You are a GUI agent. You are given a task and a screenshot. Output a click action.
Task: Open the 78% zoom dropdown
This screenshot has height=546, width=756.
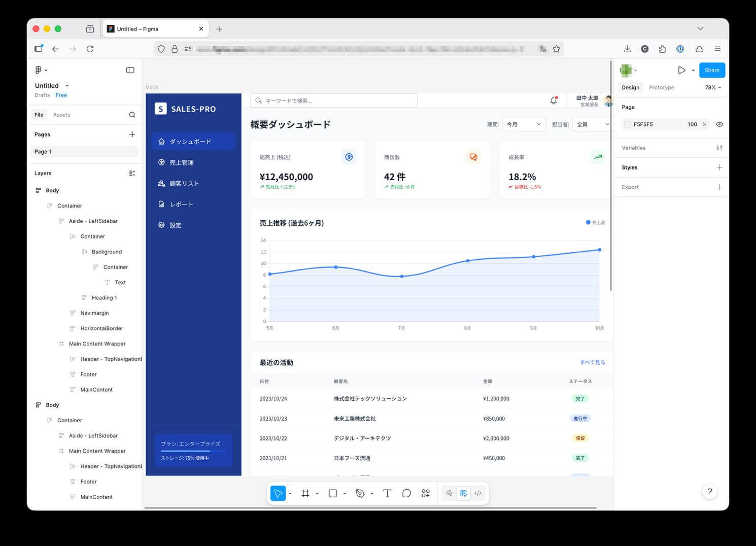[713, 87]
